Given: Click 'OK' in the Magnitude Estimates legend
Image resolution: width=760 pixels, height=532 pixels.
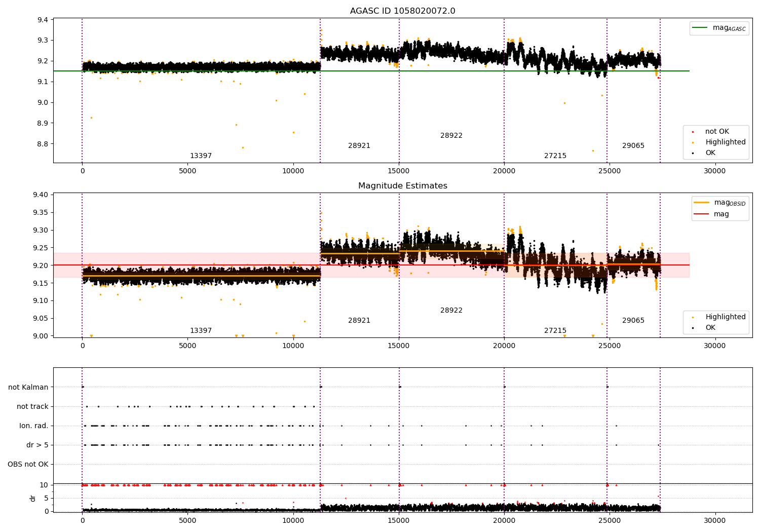Looking at the screenshot, I should pos(710,328).
